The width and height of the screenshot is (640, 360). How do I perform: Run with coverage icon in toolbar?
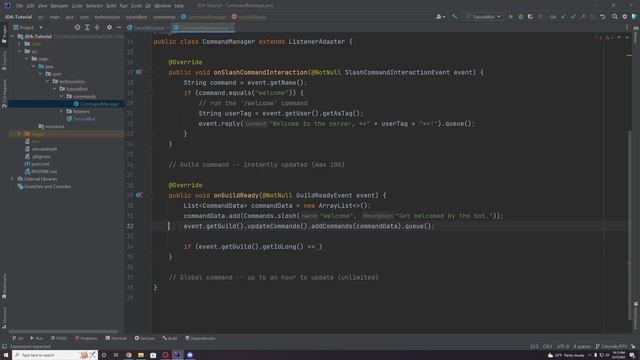[x=530, y=17]
